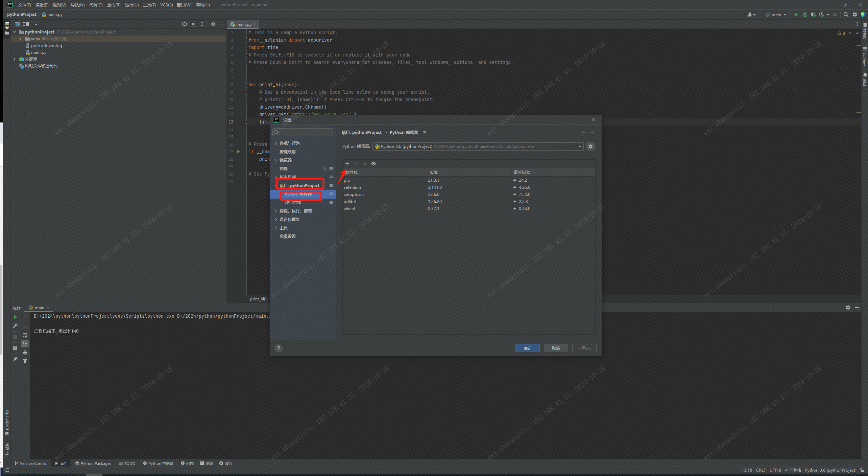Viewport: 868px width, 476px height.
Task: Expand 构建、执行、部署 settings section
Action: coord(276,211)
